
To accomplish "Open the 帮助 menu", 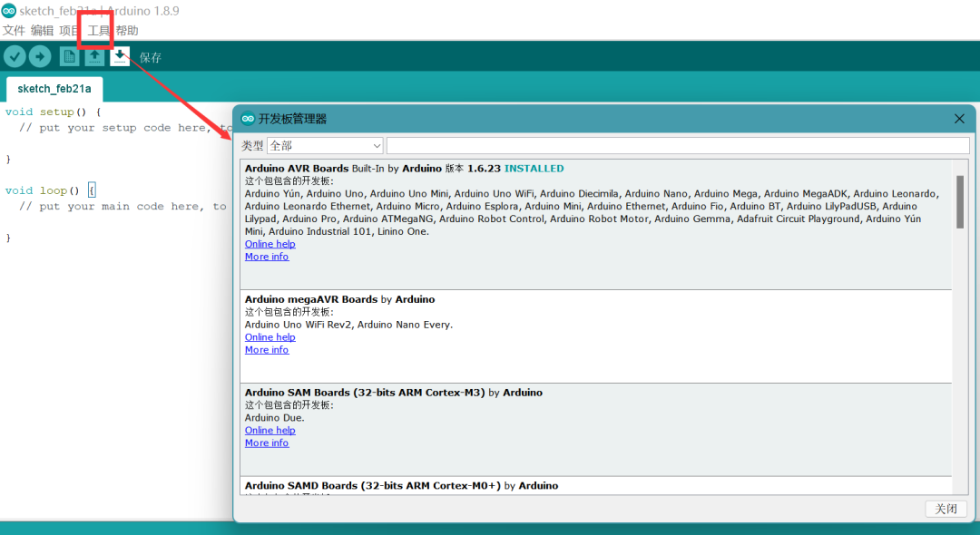I will tap(127, 31).
